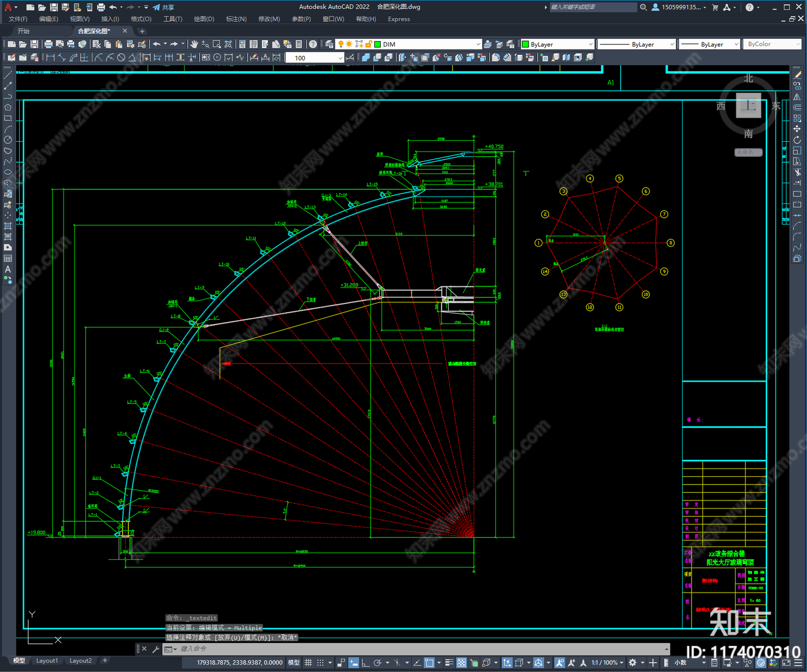Toggle Ortho mode in status bar

[365, 662]
